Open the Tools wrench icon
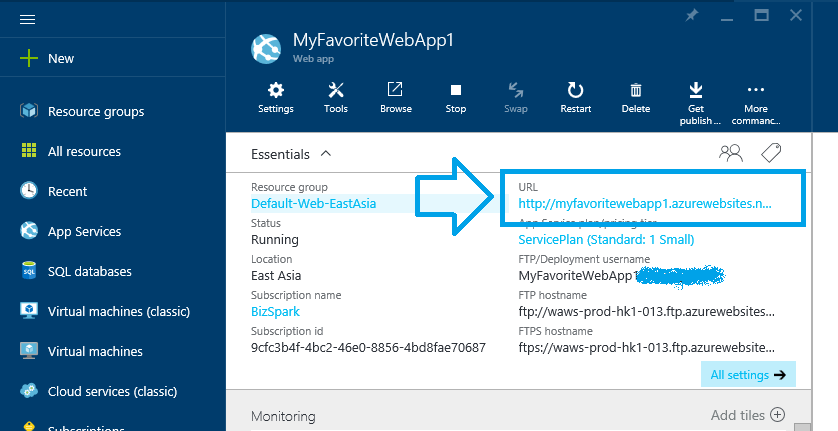 tap(336, 90)
